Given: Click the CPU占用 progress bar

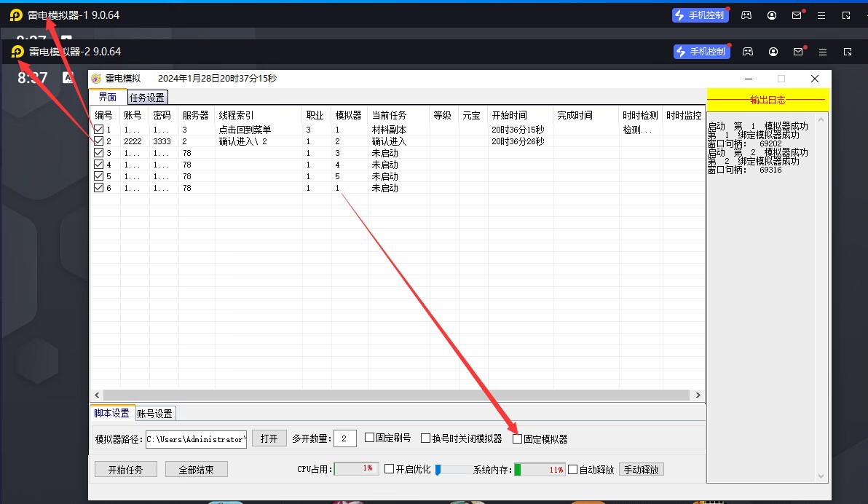Looking at the screenshot, I should tap(357, 469).
